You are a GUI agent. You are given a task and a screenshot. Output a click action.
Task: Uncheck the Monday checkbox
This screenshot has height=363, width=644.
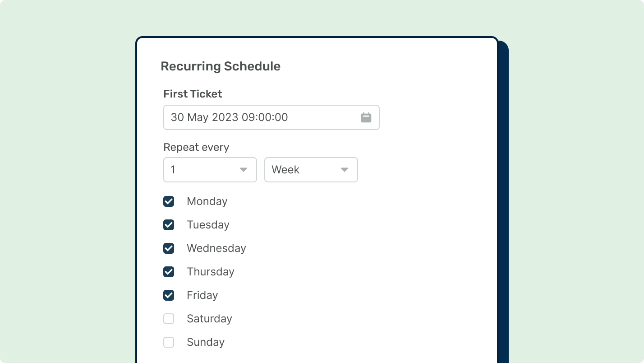[169, 201]
